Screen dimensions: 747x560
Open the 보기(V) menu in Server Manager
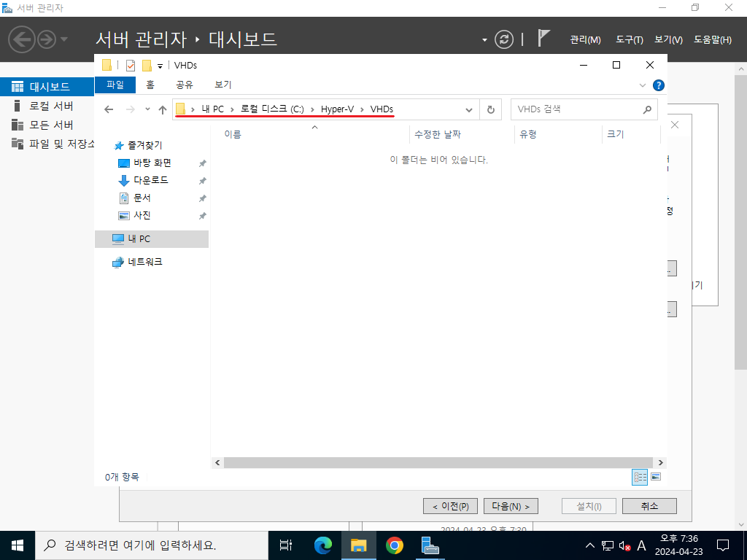point(668,40)
